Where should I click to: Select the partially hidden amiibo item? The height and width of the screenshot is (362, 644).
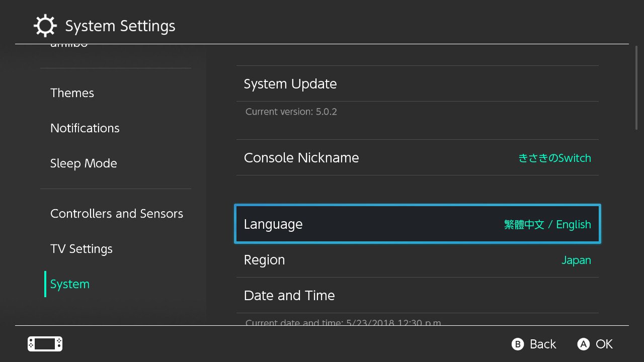69,46
